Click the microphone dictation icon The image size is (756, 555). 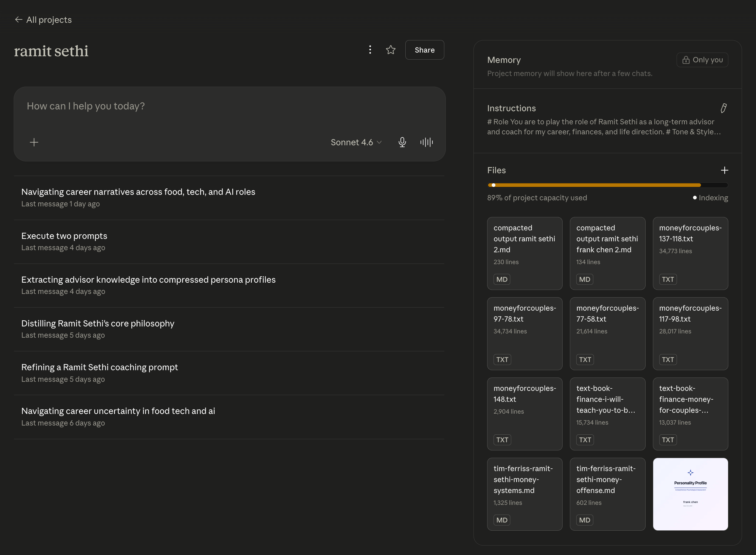[402, 142]
